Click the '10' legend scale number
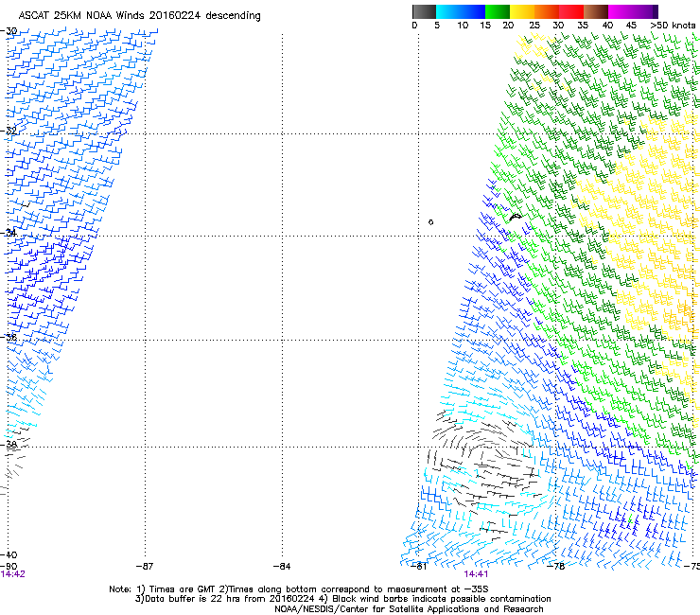The image size is (700, 615). tap(463, 26)
